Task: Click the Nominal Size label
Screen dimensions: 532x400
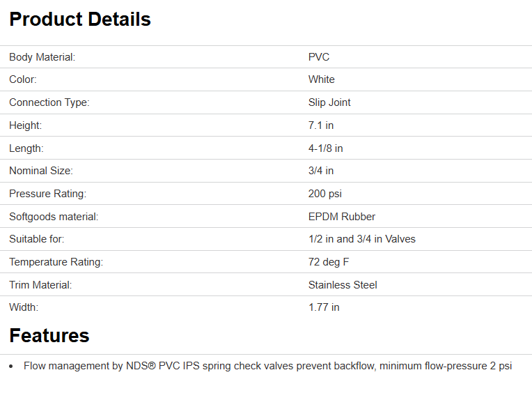Action: click(41, 171)
